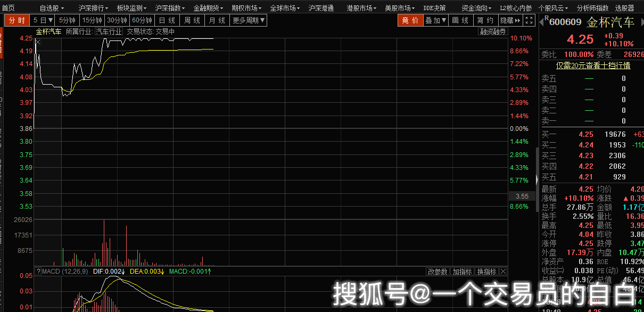Click the 换手 2.55% value
Viewport: 644px width, 312px height.
[583, 216]
